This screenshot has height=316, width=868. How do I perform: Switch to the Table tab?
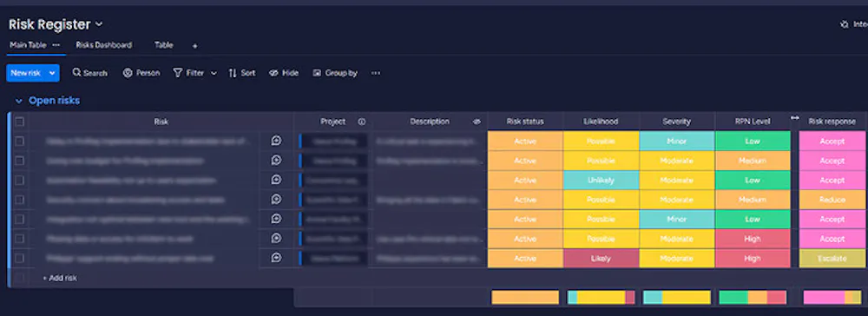pyautogui.click(x=164, y=45)
